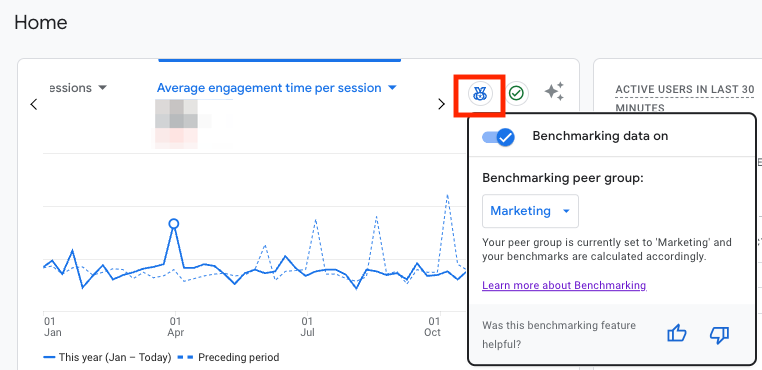Go to previous metric with left arrow
762x370 pixels.
(34, 104)
